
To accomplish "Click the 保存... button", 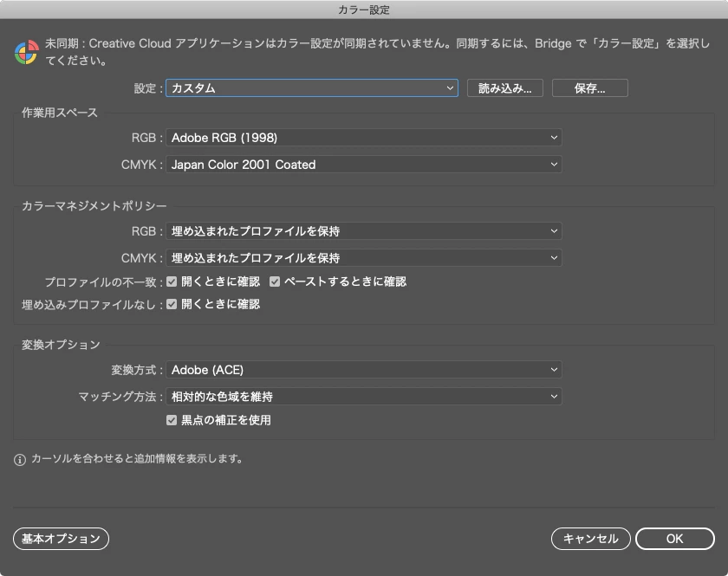I will [x=589, y=87].
